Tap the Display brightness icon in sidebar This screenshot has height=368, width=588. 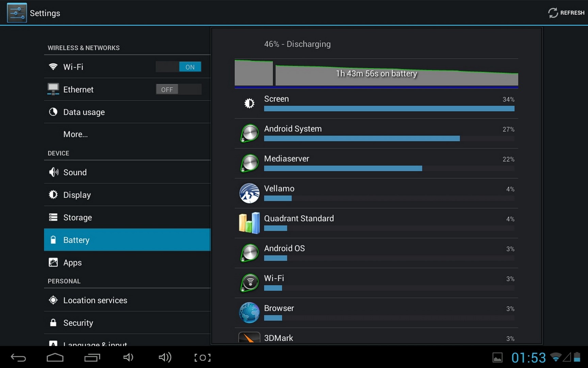click(x=53, y=195)
